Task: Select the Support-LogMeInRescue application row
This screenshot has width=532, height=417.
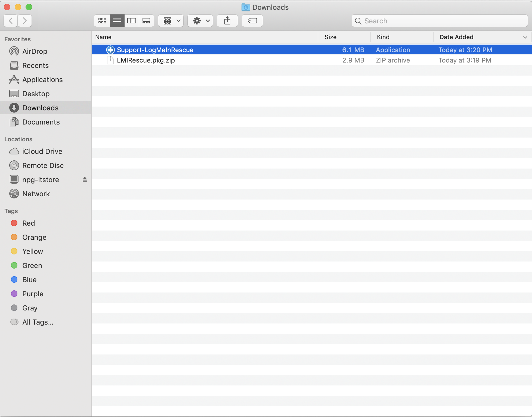Action: 312,50
